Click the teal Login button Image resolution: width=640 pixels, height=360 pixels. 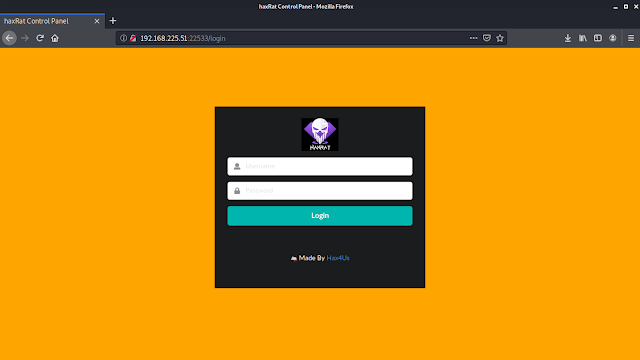[x=320, y=216]
